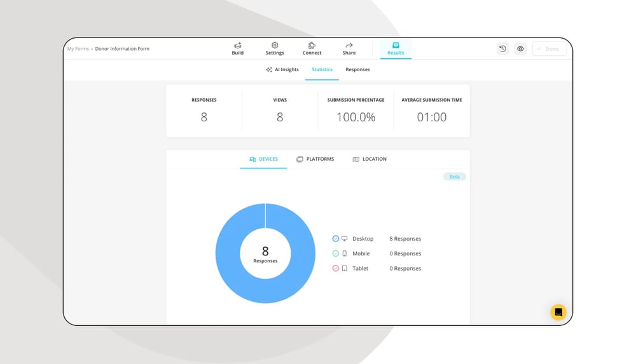
Task: Open the revision history clock icon
Action: pyautogui.click(x=502, y=49)
